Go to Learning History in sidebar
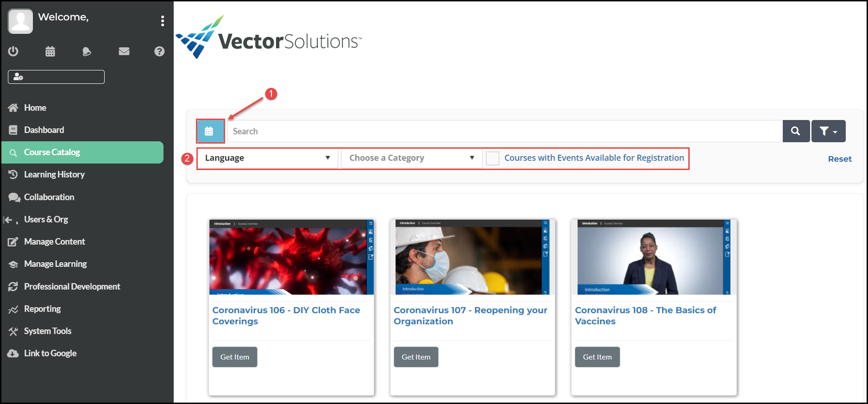The image size is (868, 404). point(54,175)
